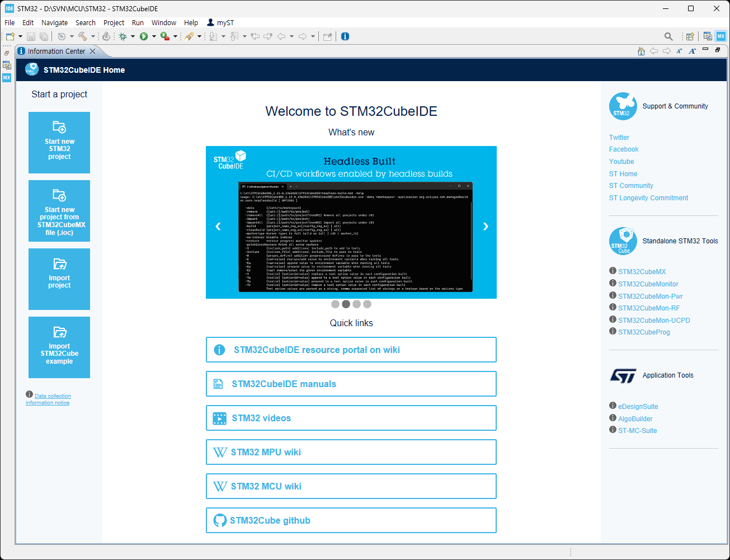Screen dimensions: 730x560
Task: Click the STM32 butterfly Support & Community icon
Action: 623,106
